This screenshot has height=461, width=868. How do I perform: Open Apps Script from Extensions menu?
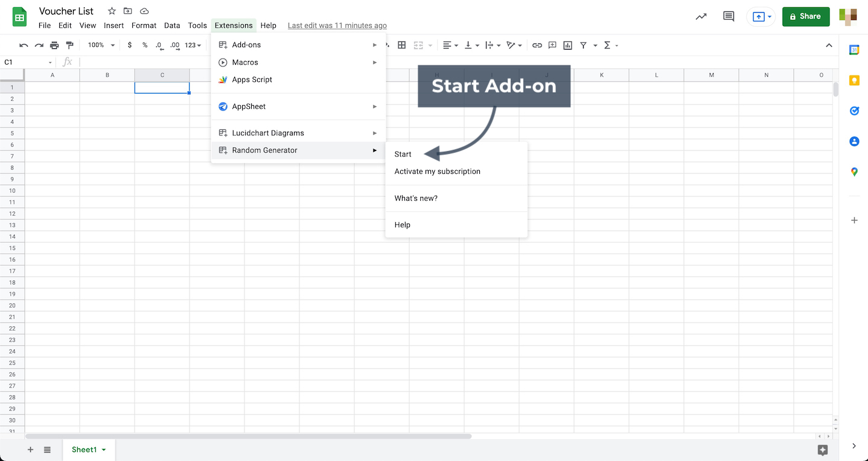click(298, 80)
